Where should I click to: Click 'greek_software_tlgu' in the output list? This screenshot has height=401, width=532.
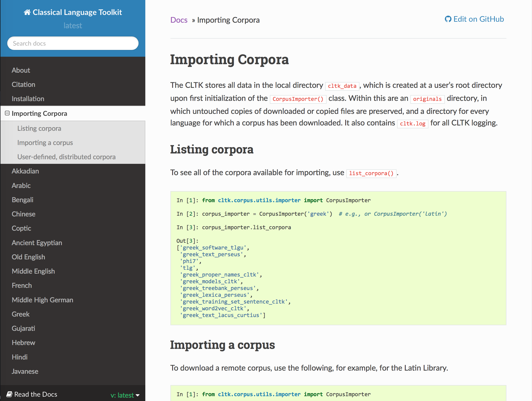[x=213, y=248]
